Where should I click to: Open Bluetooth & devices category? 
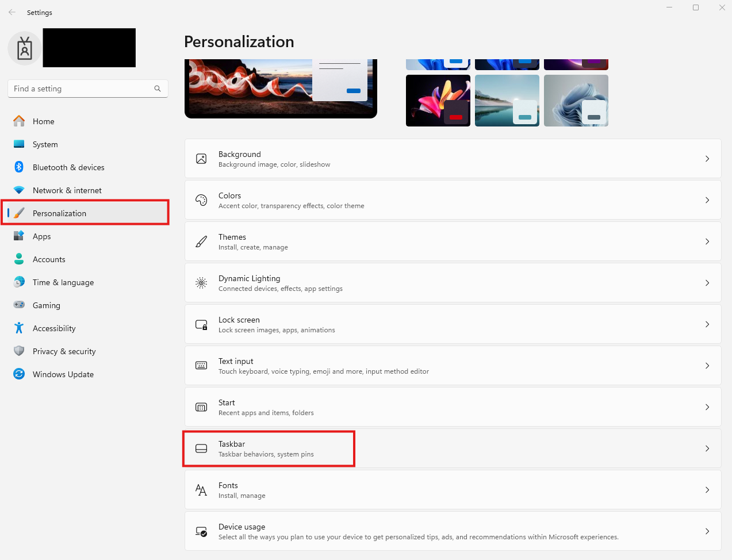87,167
